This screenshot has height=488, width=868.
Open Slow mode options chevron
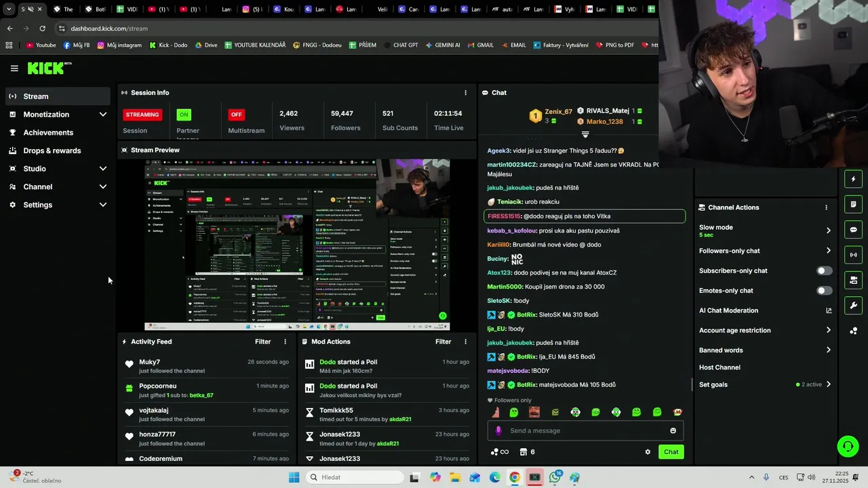tap(829, 230)
